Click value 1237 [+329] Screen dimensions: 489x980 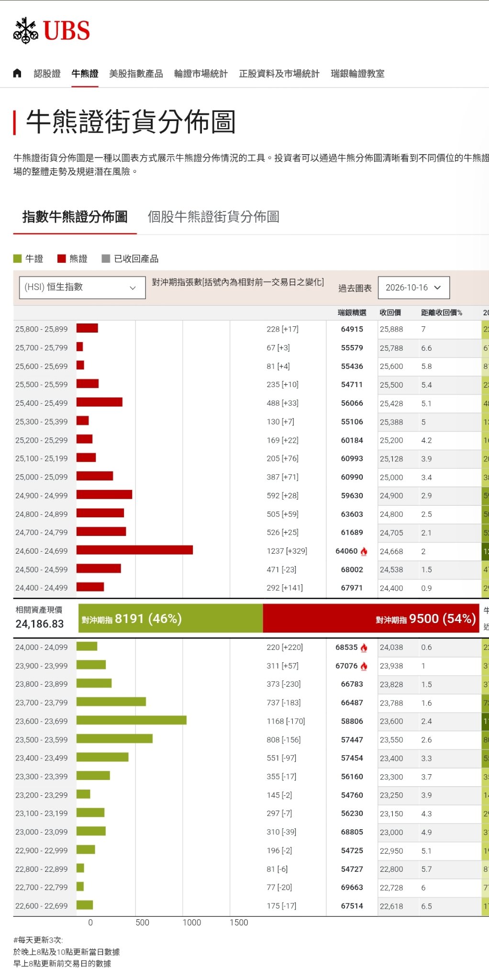[287, 551]
